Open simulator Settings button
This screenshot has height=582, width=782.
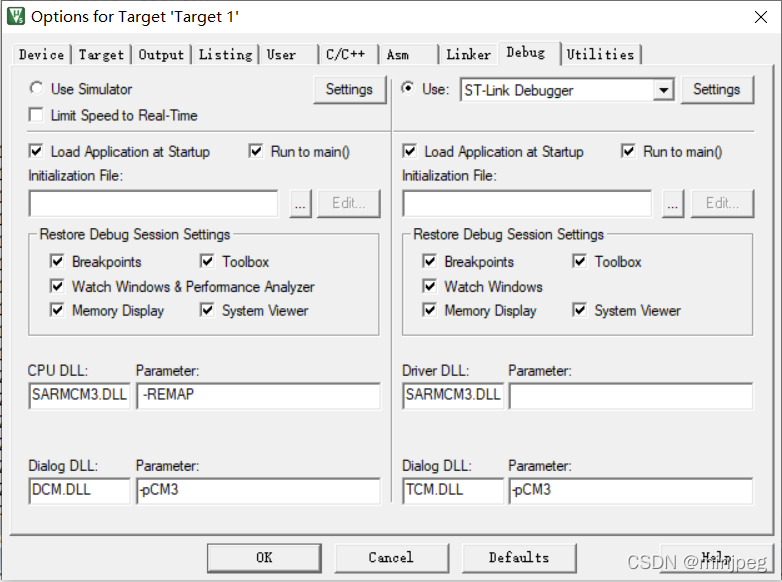click(349, 90)
